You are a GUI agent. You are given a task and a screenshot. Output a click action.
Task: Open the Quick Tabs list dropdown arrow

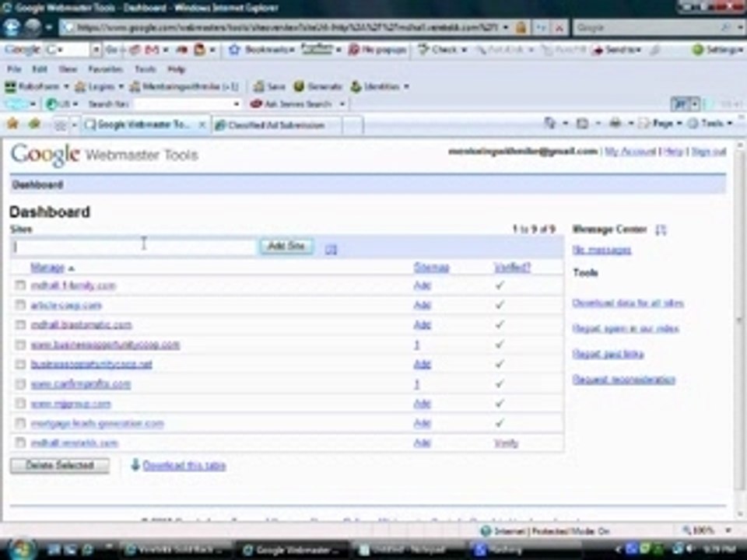(75, 125)
